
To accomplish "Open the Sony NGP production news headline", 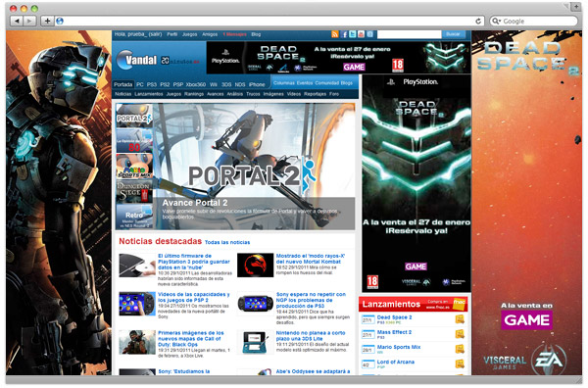I will (x=311, y=300).
